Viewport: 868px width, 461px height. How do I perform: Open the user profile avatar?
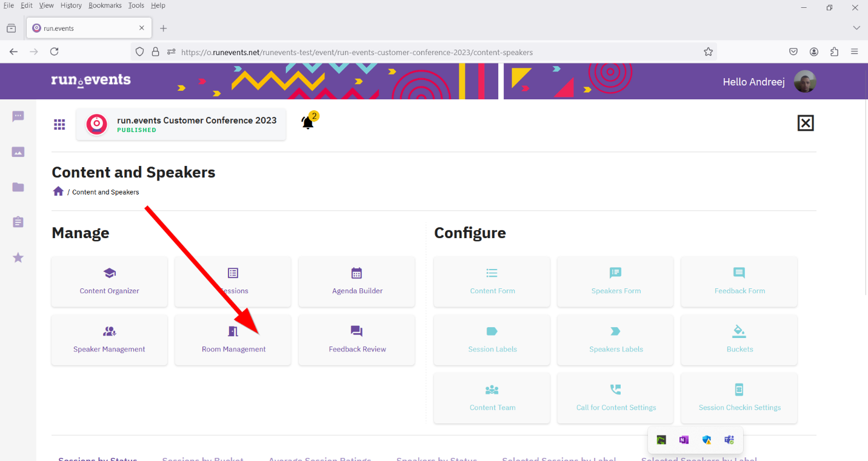(x=806, y=82)
